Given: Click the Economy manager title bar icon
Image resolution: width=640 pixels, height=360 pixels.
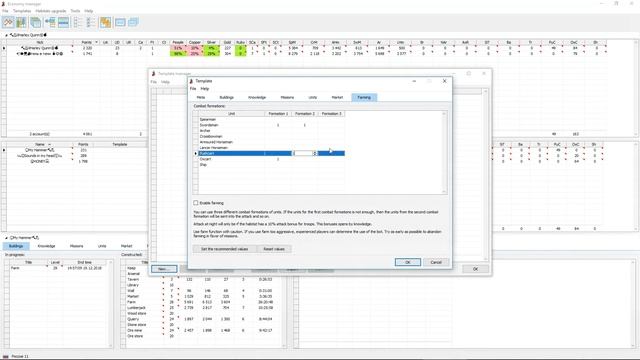Looking at the screenshot, I should (x=3, y=4).
